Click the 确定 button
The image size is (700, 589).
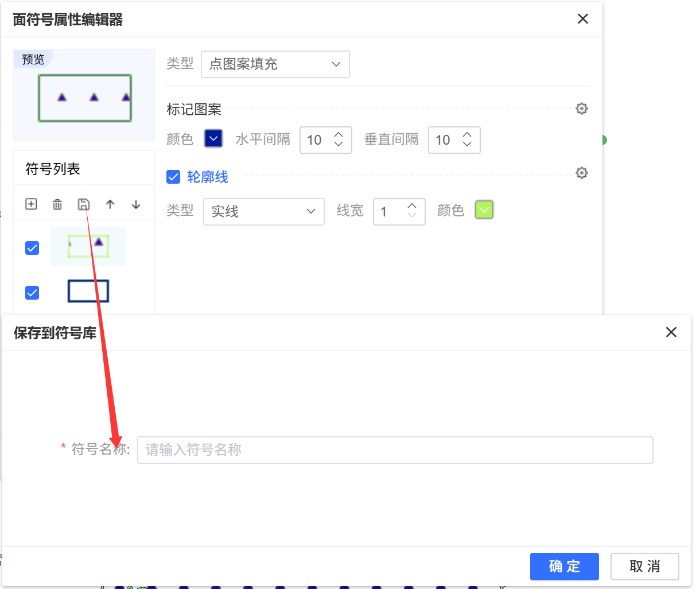point(564,567)
